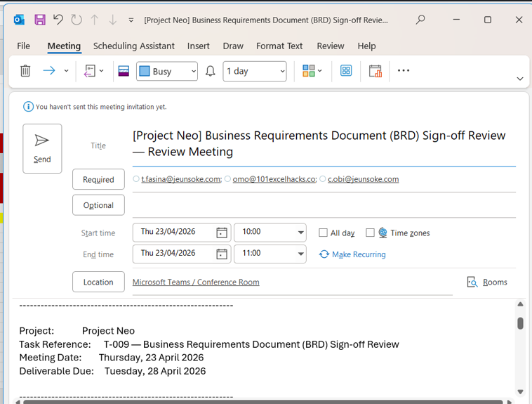Save the meeting with the floppy disk icon
532x404 pixels.
[40, 20]
